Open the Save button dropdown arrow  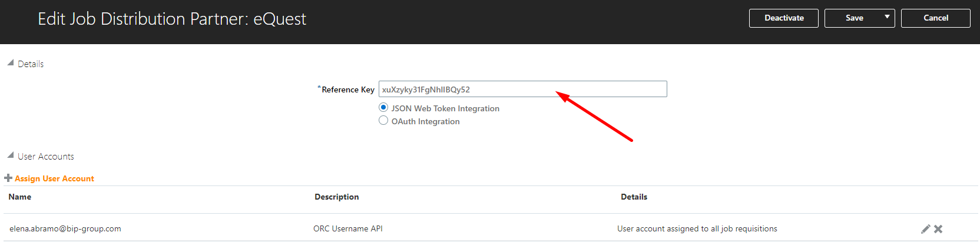[887, 18]
